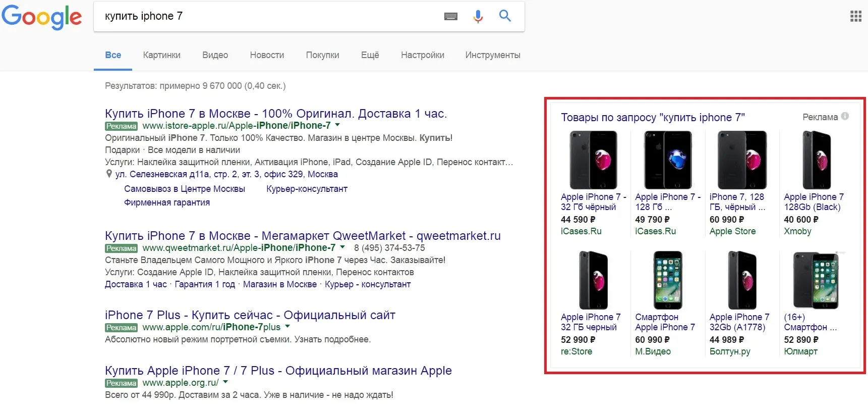Screen dimensions: 868x409
Task: Click Курьер - консультант sitelink under QweetMarket
Action: point(368,284)
